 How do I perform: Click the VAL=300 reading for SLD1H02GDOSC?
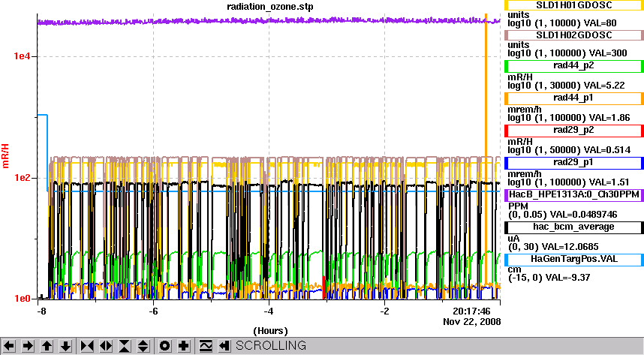coord(608,53)
